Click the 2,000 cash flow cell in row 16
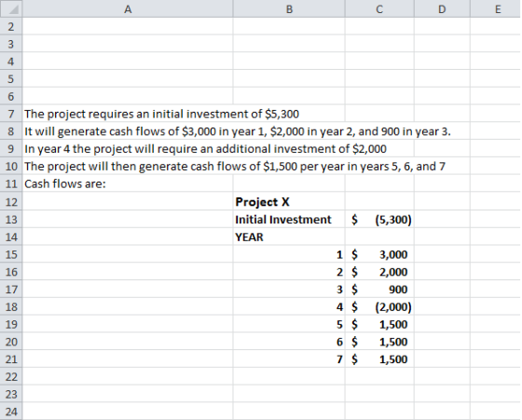The image size is (522, 420). click(379, 272)
